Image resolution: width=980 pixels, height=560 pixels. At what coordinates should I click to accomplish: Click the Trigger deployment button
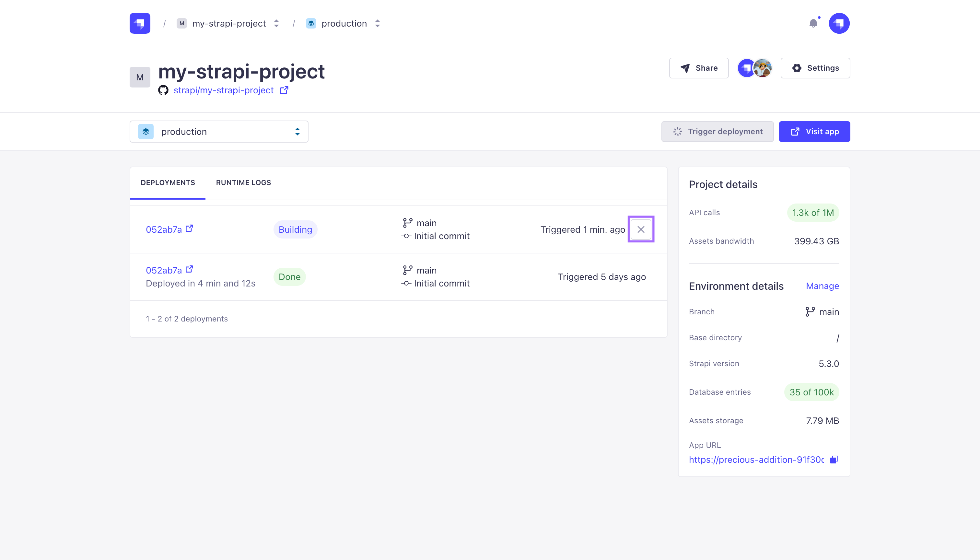[717, 132]
